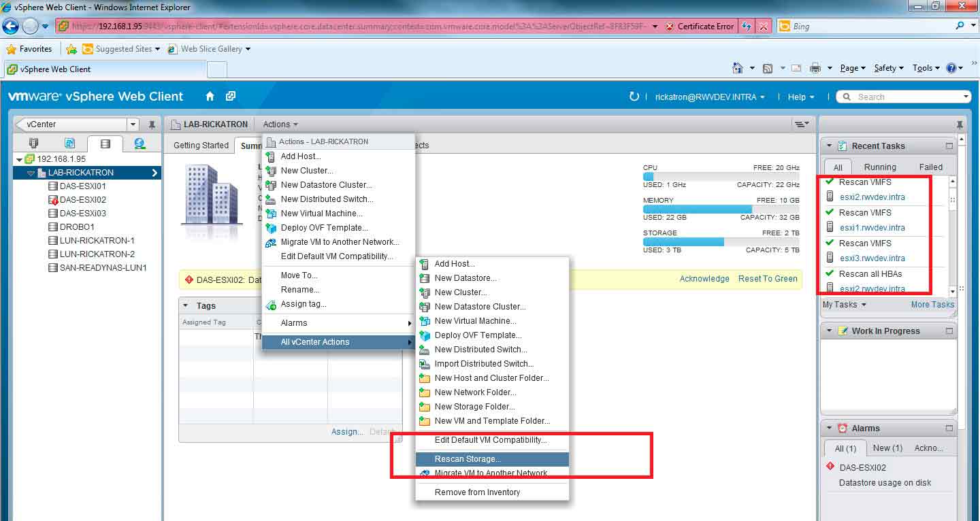Click Acknowledge alarm link

point(704,279)
